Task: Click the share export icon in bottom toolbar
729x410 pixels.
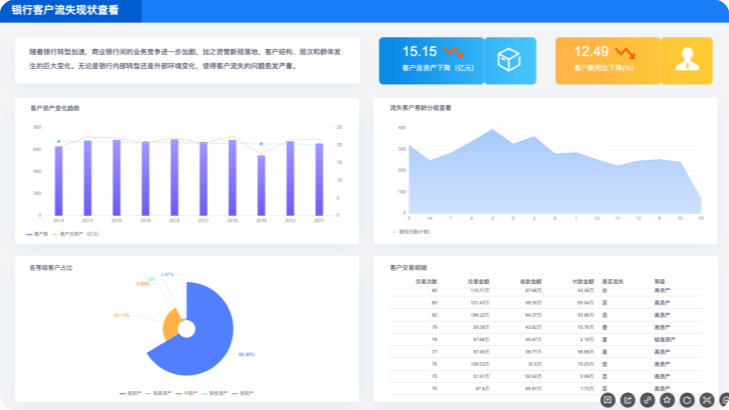Action: tap(628, 400)
